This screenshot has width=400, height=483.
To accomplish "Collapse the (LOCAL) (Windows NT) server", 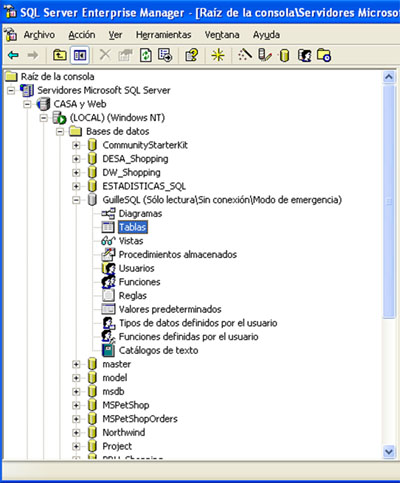I will pyautogui.click(x=44, y=118).
